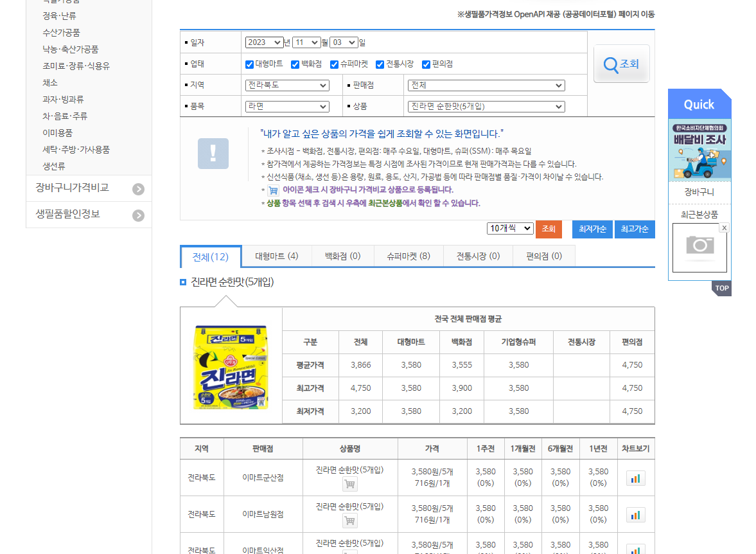Screen dimensions: 756x554
Task: Switch to the 백화점 (0) tab
Action: pos(343,256)
